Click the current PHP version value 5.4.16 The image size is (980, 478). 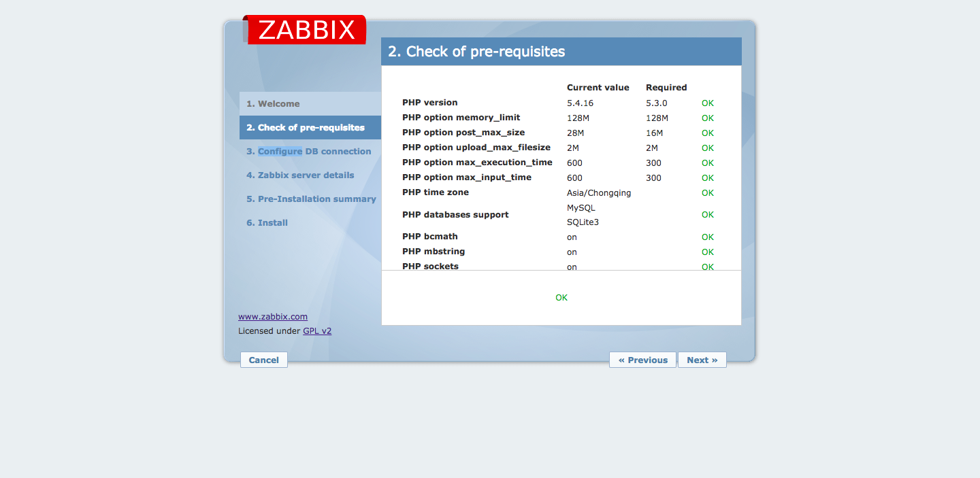pyautogui.click(x=580, y=103)
